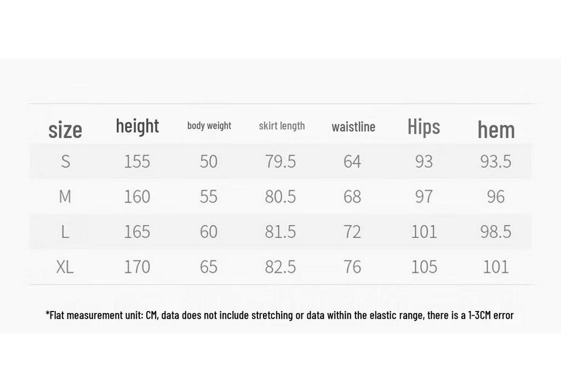The height and width of the screenshot is (392, 561).
Task: Click hem value 93.5
Action: [x=496, y=162]
